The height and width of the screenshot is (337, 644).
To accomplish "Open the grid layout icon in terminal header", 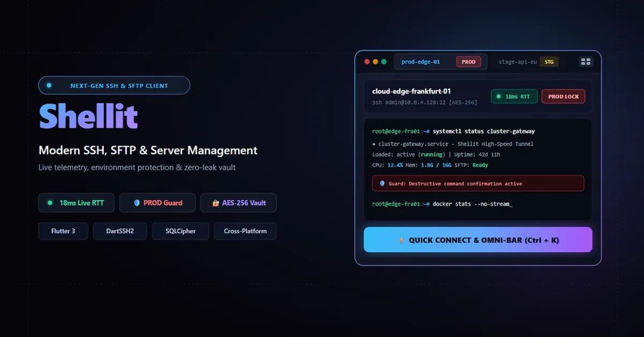I will [x=586, y=62].
